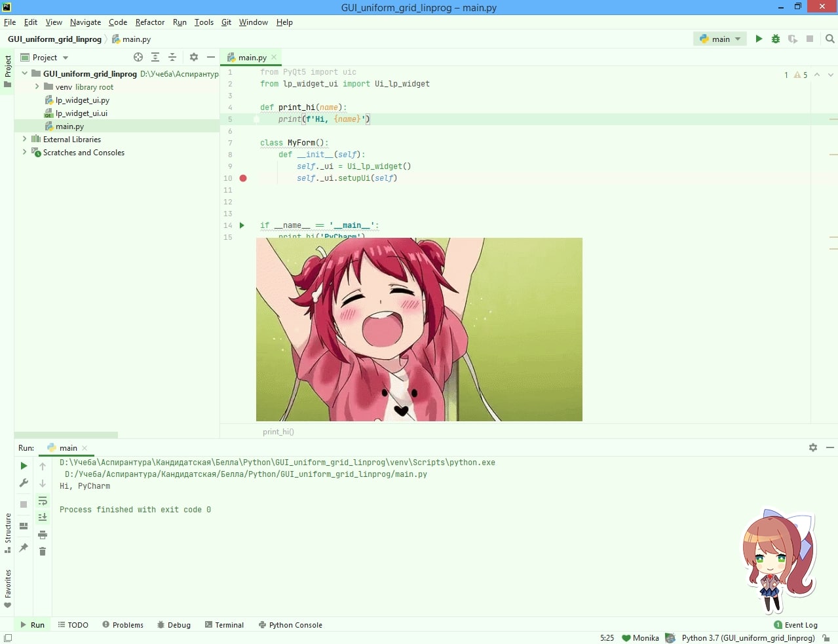Click the Run panel stop square

(x=24, y=504)
